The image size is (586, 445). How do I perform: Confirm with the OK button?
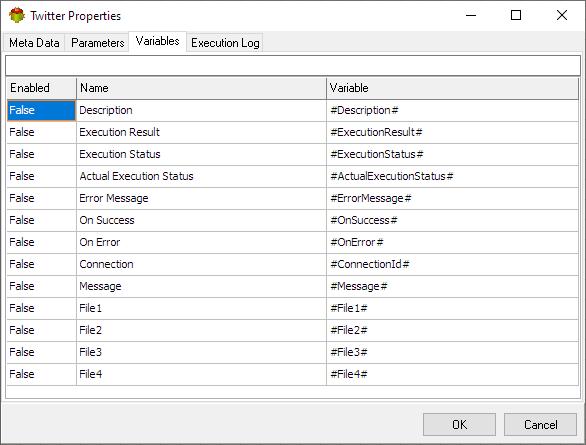click(459, 424)
